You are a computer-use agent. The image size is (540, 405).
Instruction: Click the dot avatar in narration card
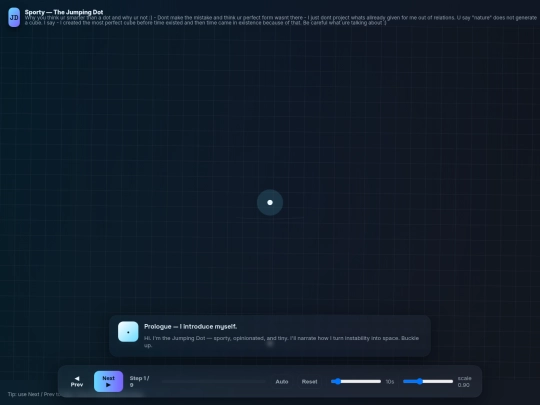click(128, 332)
